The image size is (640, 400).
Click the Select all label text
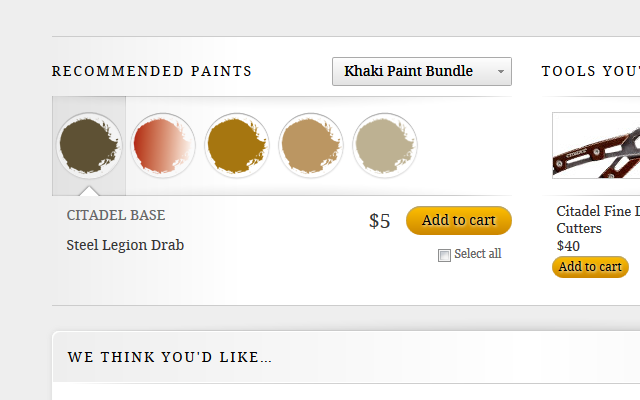478,254
